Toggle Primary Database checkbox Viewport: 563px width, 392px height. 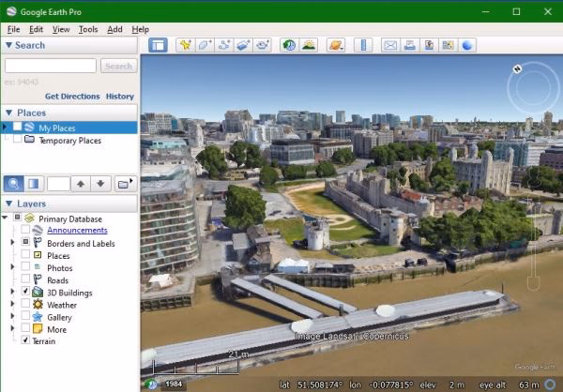tap(17, 218)
